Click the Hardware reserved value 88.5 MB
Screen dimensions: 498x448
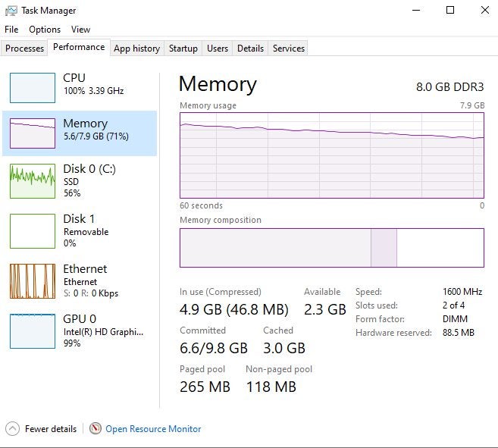coord(459,333)
